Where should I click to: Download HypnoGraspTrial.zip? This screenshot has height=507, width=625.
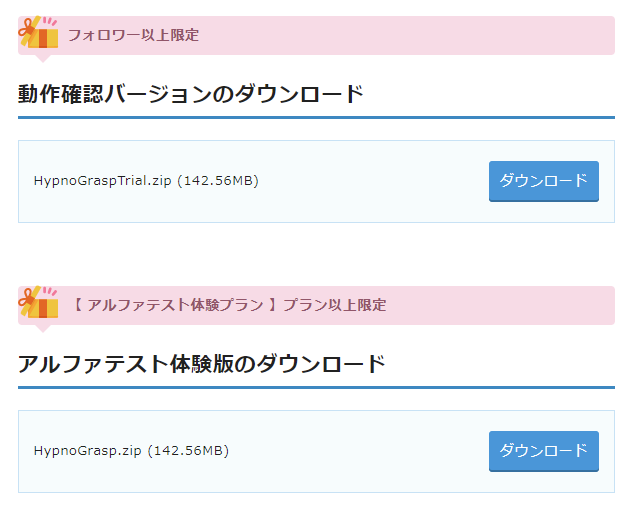click(543, 181)
